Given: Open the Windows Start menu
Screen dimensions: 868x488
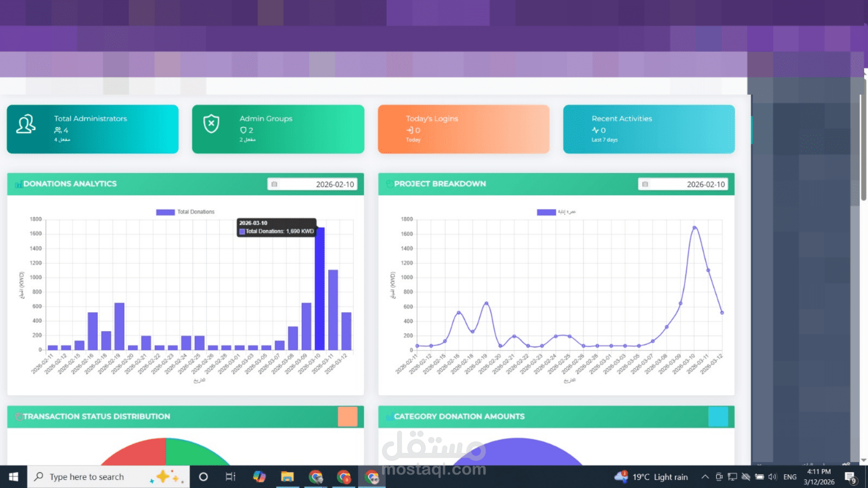Looking at the screenshot, I should (14, 477).
